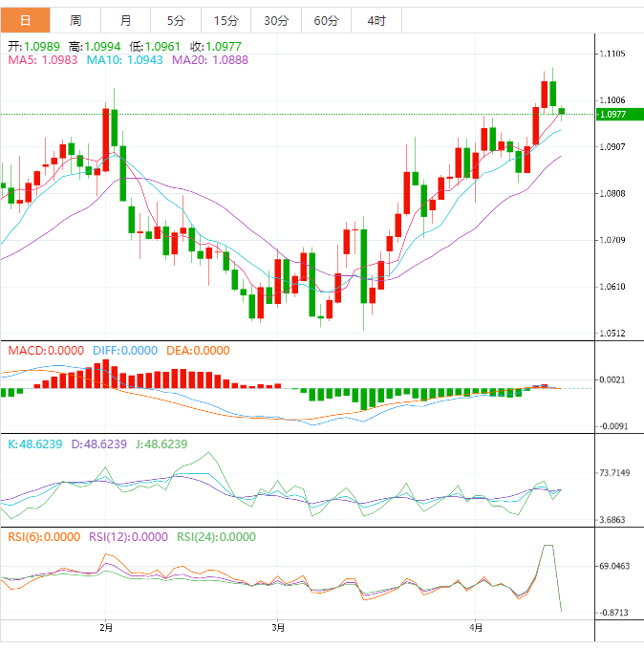Screen dimensions: 644x649
Task: Switch to the 日 daily chart tab
Action: tap(25, 20)
